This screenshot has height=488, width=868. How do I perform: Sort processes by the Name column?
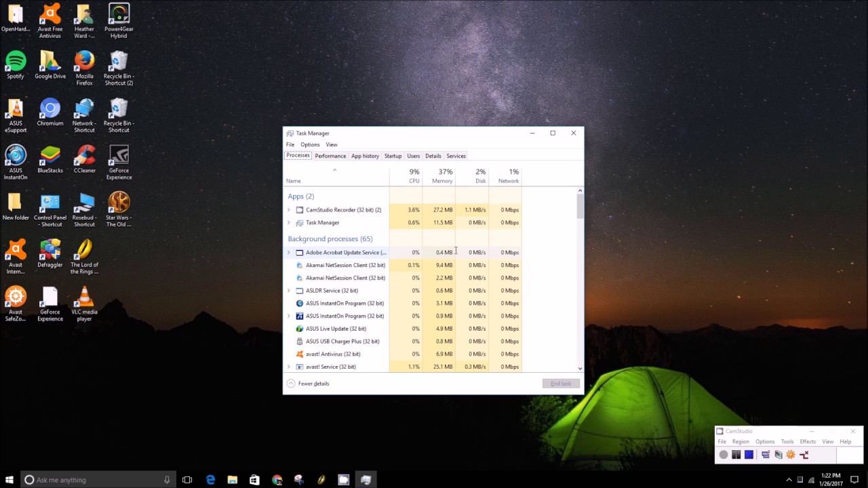(x=336, y=176)
